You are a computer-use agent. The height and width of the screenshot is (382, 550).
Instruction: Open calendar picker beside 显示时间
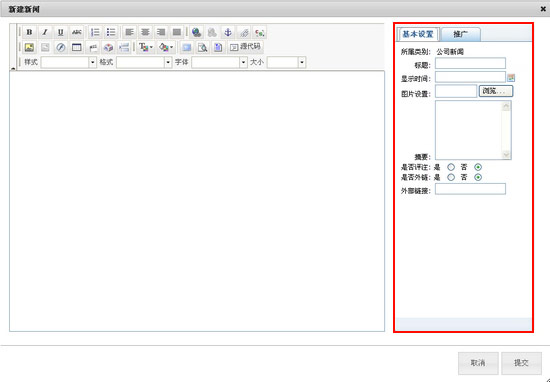[x=511, y=78]
